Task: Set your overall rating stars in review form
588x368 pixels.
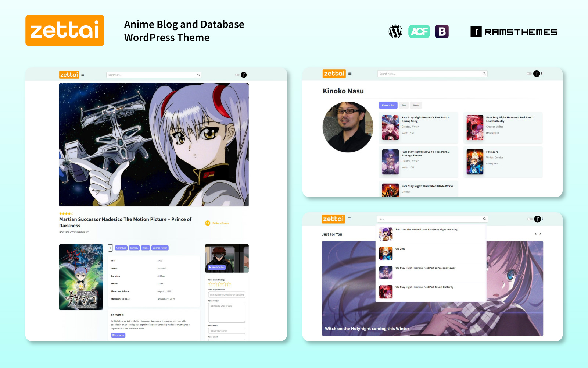Action: [x=219, y=284]
